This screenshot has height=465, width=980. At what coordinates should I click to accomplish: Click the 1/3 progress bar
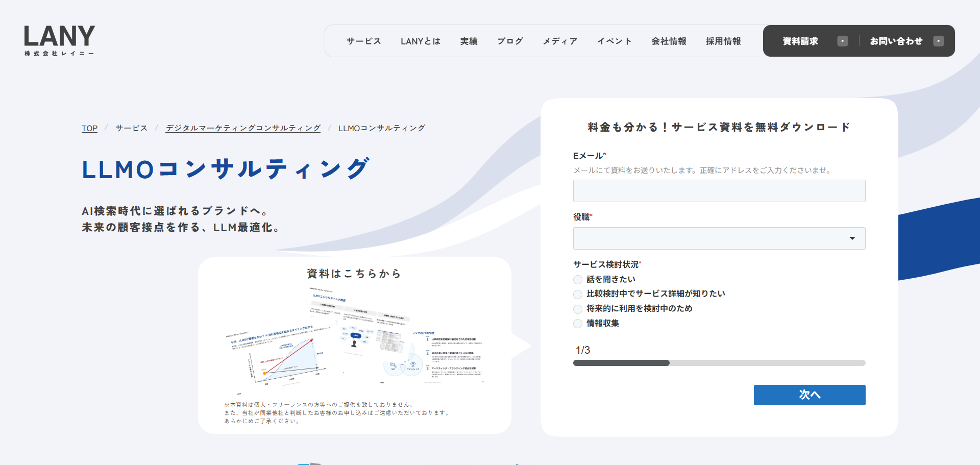(x=719, y=363)
